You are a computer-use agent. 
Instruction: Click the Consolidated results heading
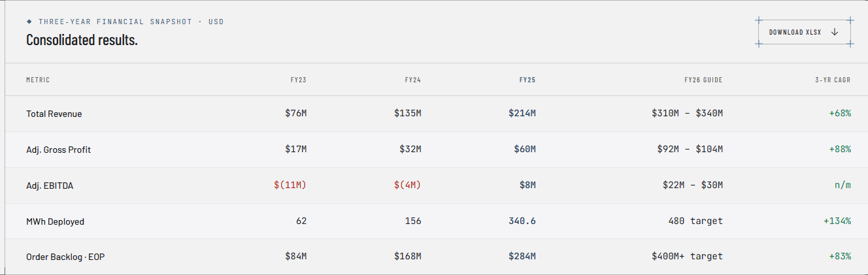tap(82, 40)
